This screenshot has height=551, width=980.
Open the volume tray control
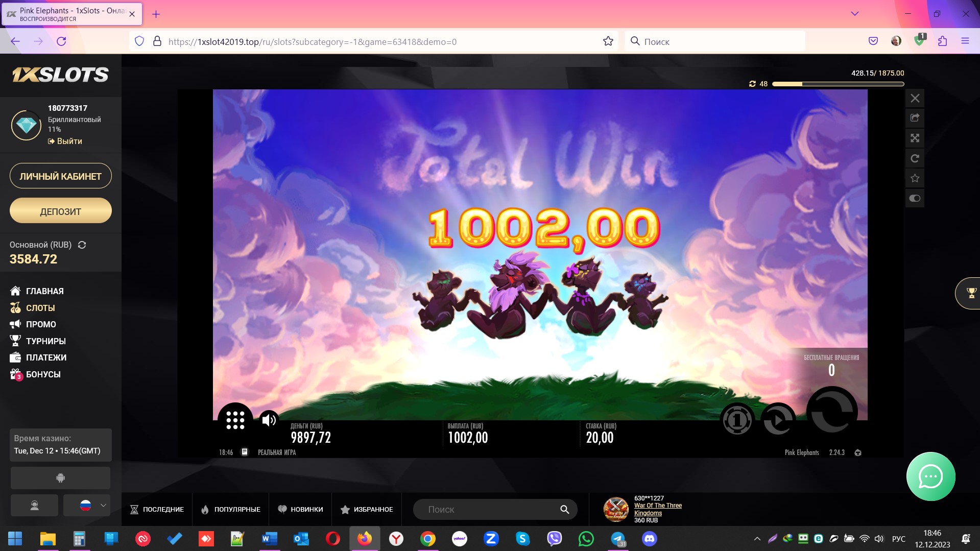tap(879, 539)
